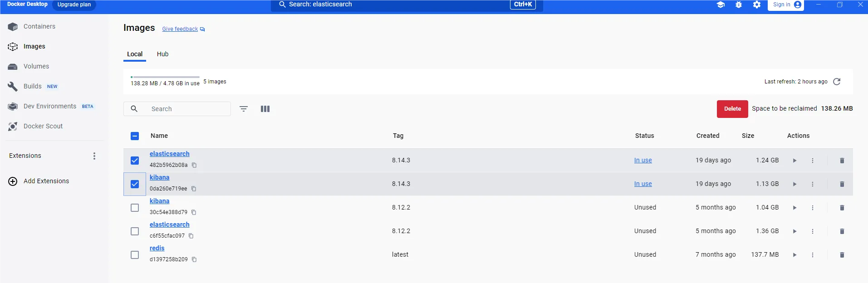Click the Status column header
868x283 pixels.
[645, 136]
